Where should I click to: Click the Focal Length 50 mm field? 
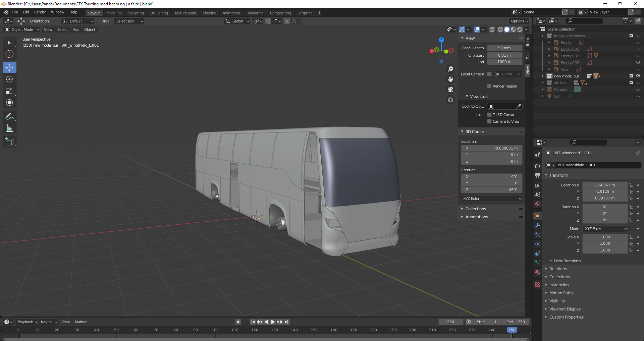click(504, 48)
